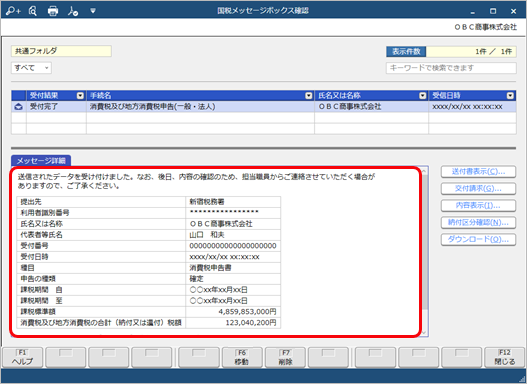Click the F6 移動 function key button
This screenshot has width=527, height=384.
tap(242, 357)
